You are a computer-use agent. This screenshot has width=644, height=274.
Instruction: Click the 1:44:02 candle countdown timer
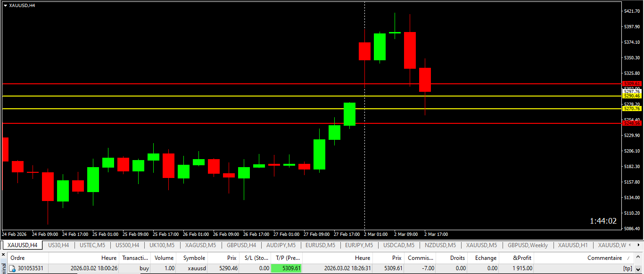[603, 221]
